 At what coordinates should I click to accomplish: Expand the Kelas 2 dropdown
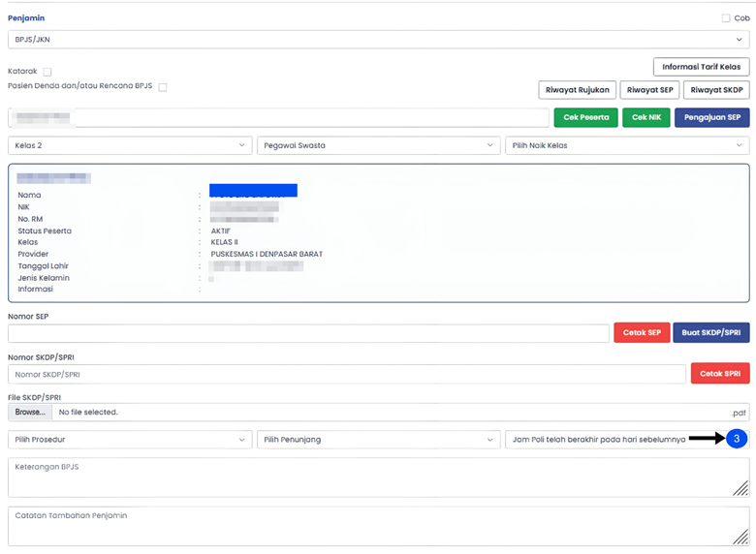pyautogui.click(x=130, y=145)
